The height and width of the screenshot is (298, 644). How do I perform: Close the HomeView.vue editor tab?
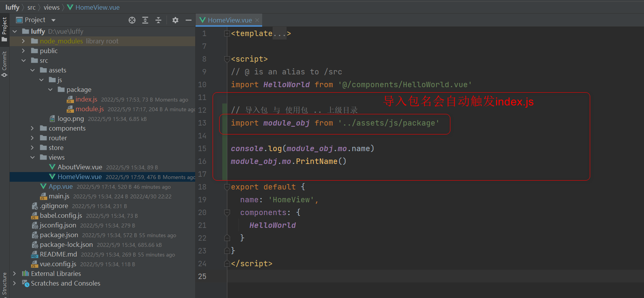tap(257, 20)
